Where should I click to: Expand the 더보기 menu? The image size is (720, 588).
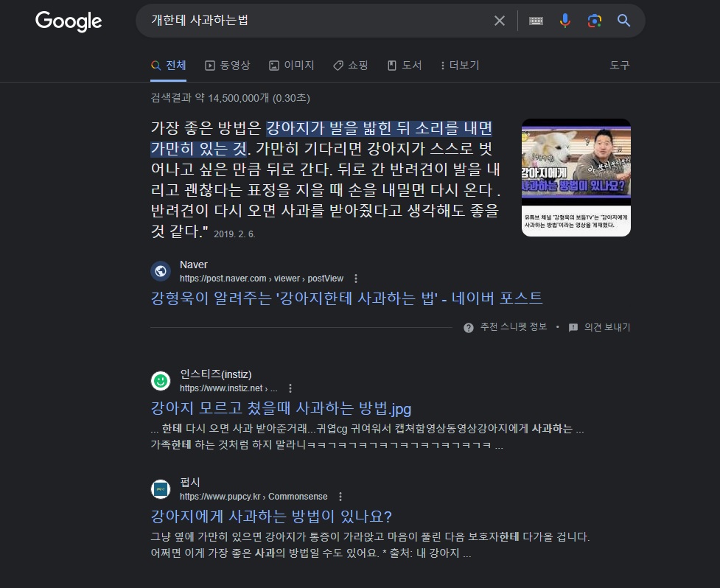click(x=460, y=66)
